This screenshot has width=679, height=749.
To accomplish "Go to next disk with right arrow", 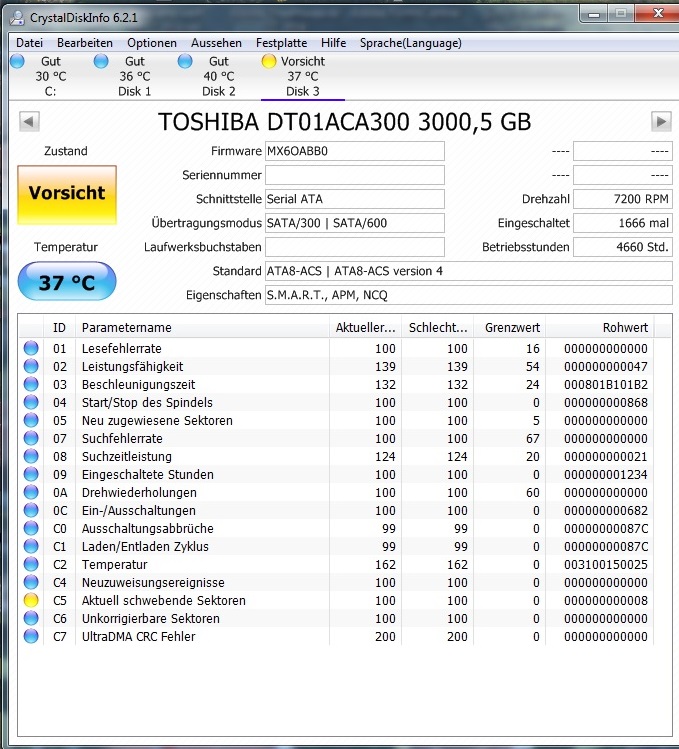I will point(661,121).
